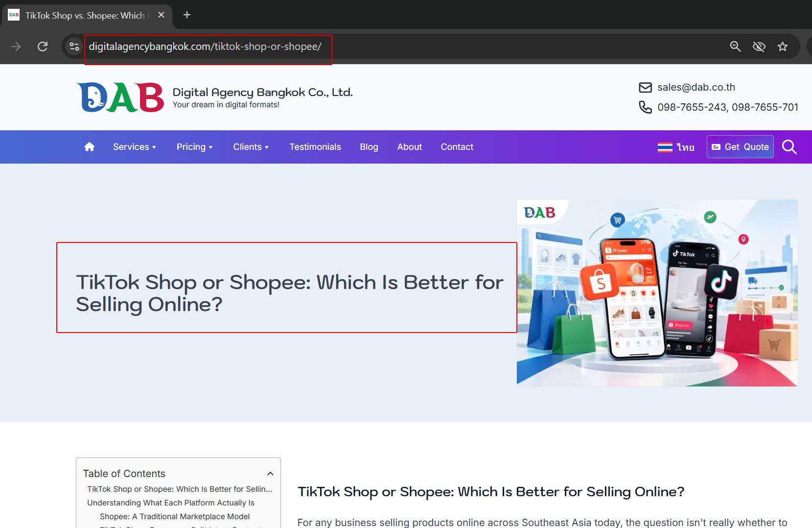The width and height of the screenshot is (812, 528).
Task: Open the Testimonials menu item
Action: (315, 147)
